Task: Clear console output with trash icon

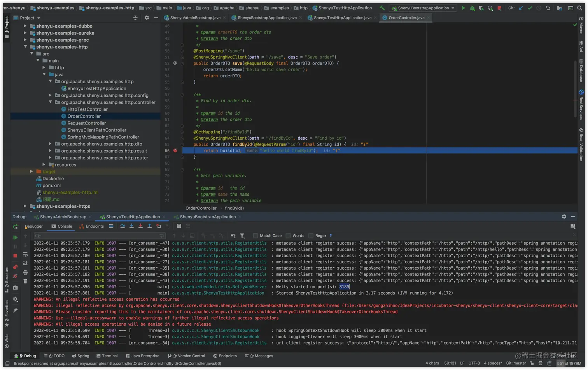Action: pos(25,281)
